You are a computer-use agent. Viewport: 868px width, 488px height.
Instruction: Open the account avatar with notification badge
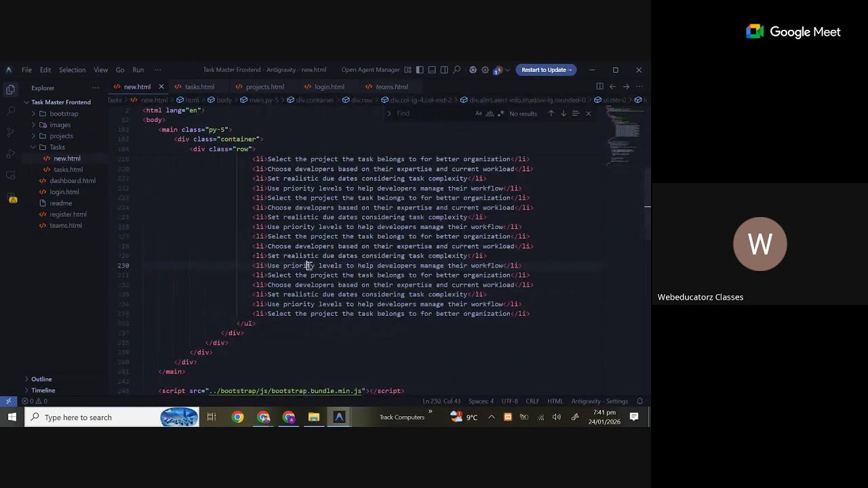[x=497, y=70]
